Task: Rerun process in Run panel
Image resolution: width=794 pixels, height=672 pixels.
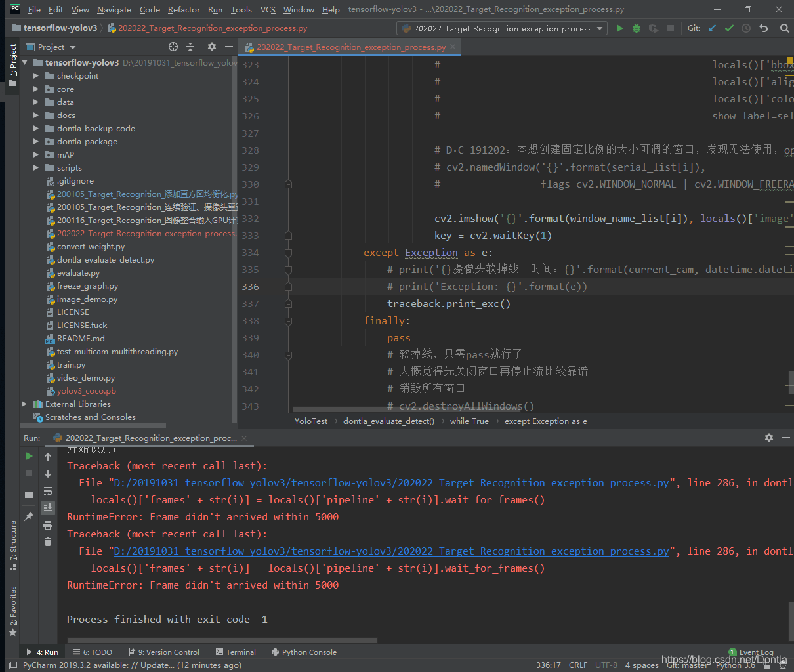Action: 29,456
